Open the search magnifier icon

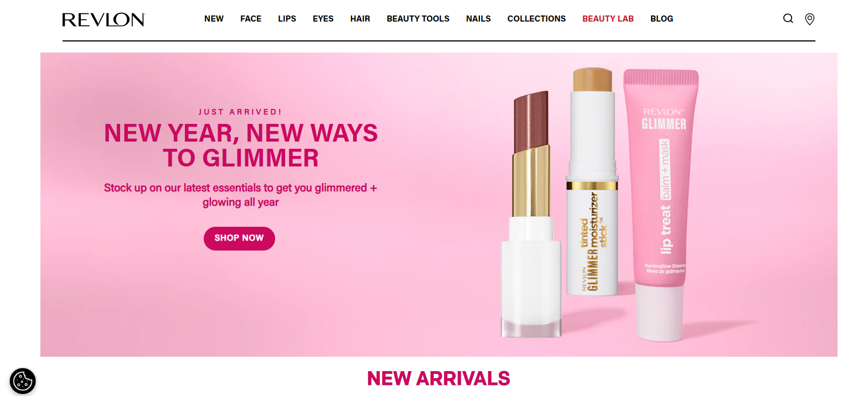(x=788, y=19)
